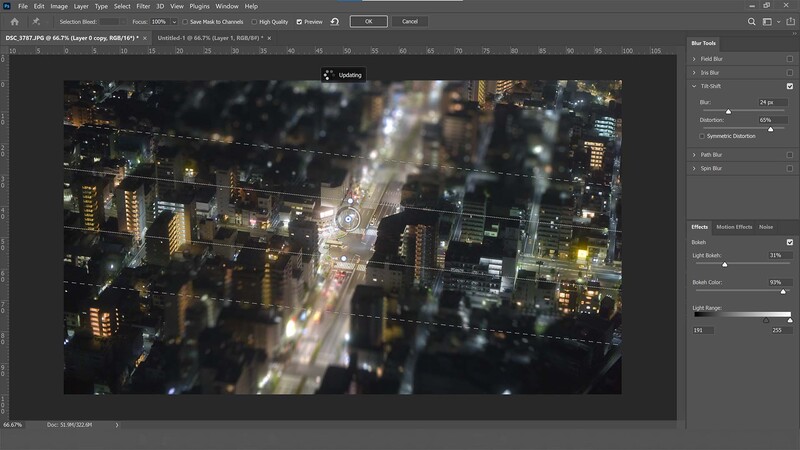Image resolution: width=800 pixels, height=450 pixels.
Task: Enable Save Mask to Channels
Action: [185, 22]
